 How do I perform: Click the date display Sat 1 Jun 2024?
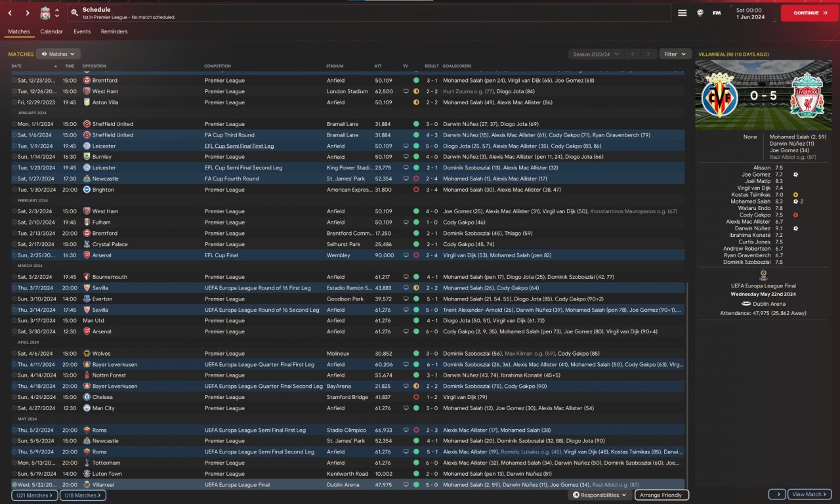[749, 13]
